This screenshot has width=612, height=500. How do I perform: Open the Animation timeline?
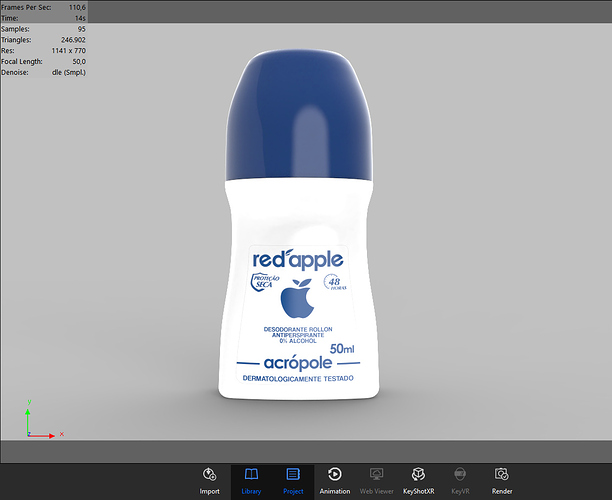tap(335, 481)
